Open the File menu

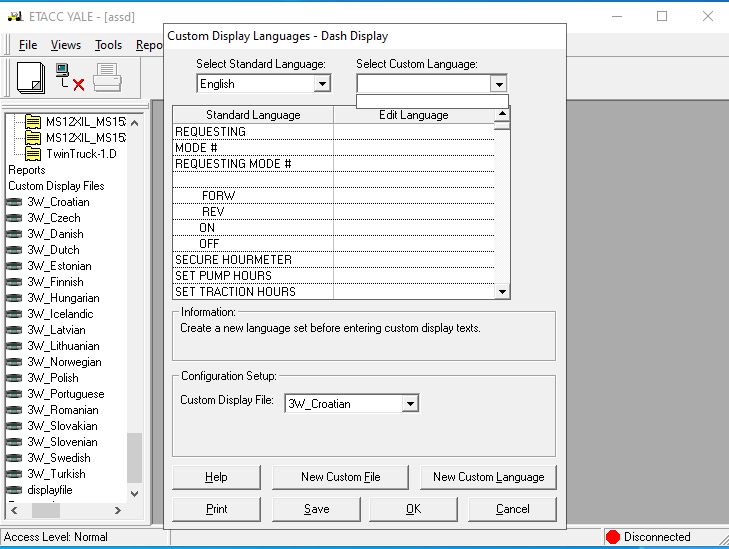click(x=28, y=45)
